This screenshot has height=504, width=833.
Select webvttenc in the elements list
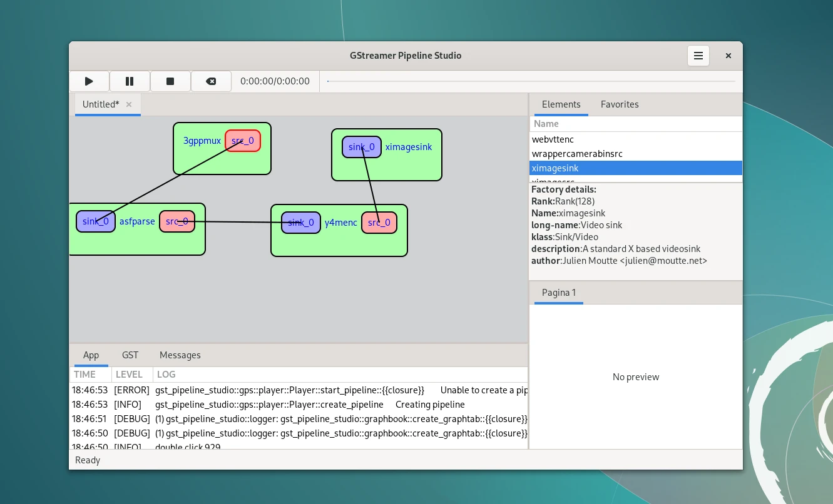click(553, 139)
